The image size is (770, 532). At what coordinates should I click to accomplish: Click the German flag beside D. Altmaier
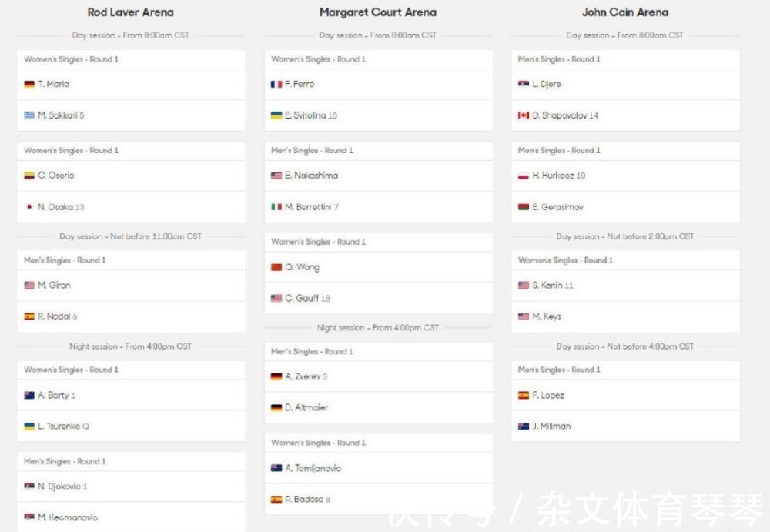tap(276, 408)
